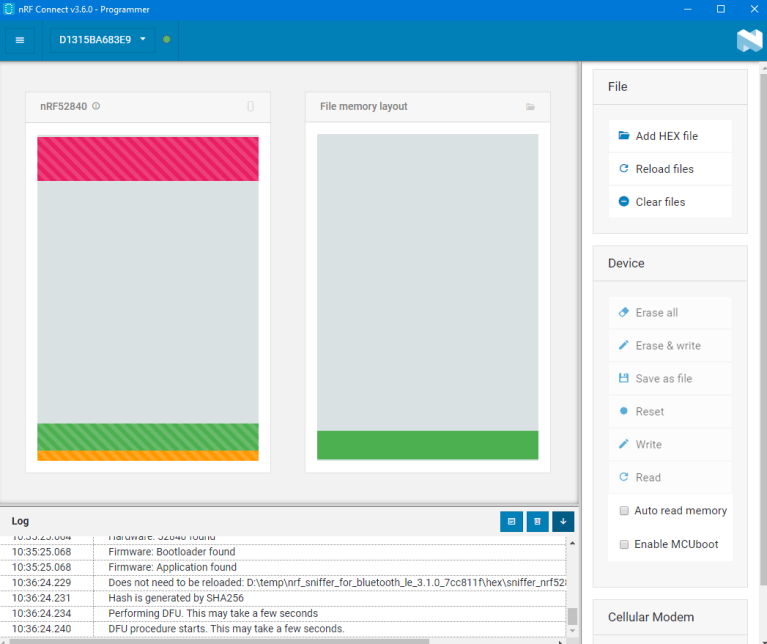Click folder icon in File memory layout header
767x644 pixels.
coord(530,107)
